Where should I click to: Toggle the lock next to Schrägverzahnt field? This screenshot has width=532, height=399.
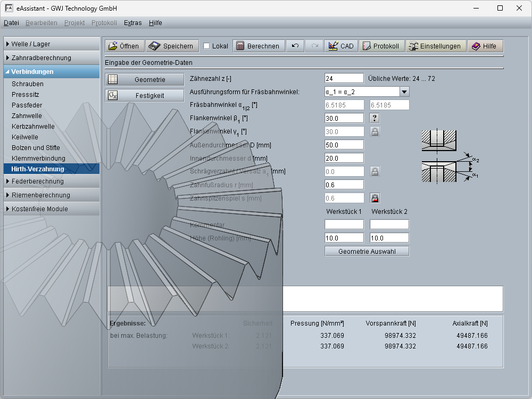pyautogui.click(x=375, y=171)
